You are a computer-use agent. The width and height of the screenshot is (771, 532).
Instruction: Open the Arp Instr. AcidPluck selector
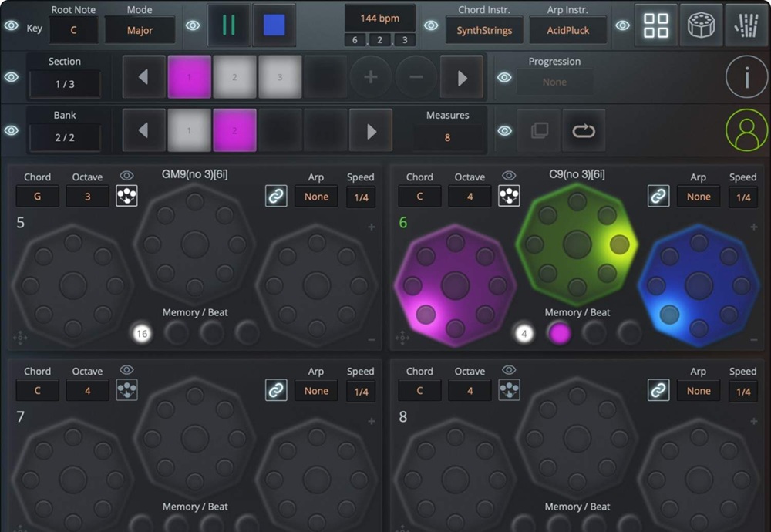(x=568, y=30)
